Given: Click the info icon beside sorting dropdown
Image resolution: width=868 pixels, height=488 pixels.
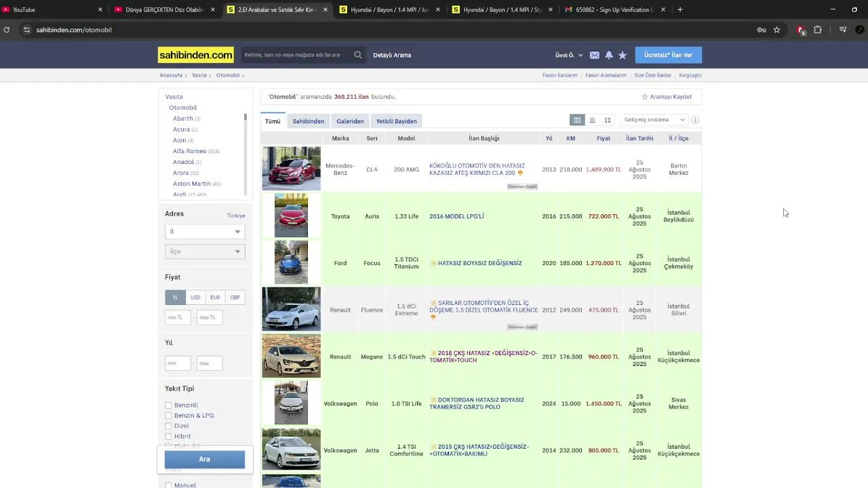Looking at the screenshot, I should pos(695,120).
